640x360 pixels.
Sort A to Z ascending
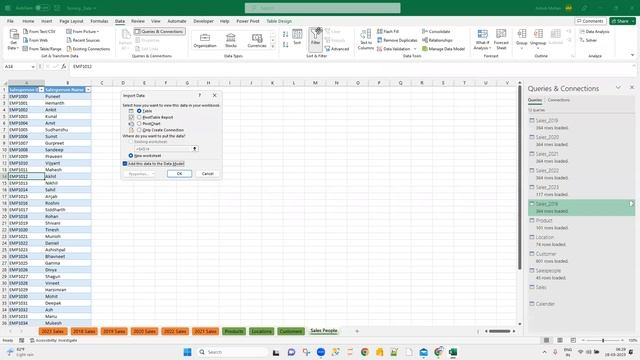[285, 34]
